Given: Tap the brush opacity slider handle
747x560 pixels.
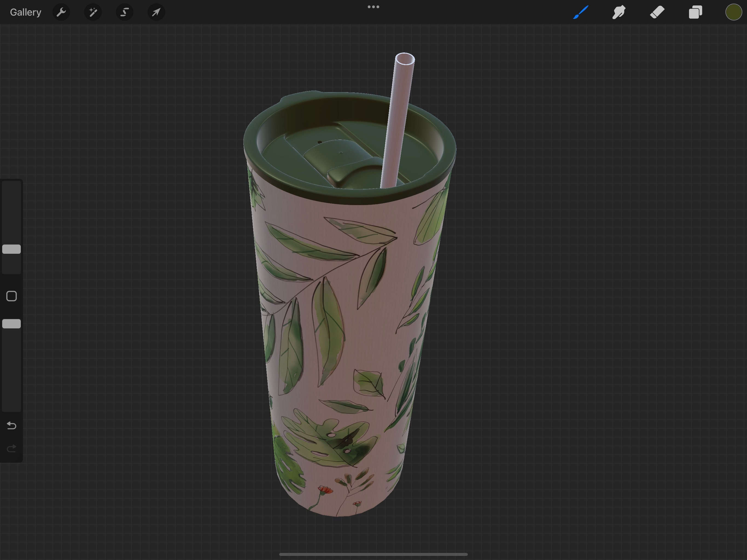Looking at the screenshot, I should point(11,324).
